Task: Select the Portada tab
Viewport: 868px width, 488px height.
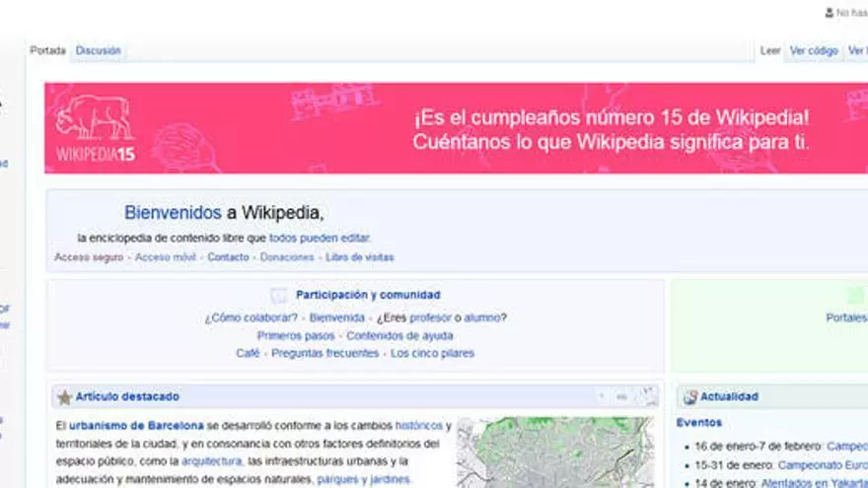Action: coord(47,50)
